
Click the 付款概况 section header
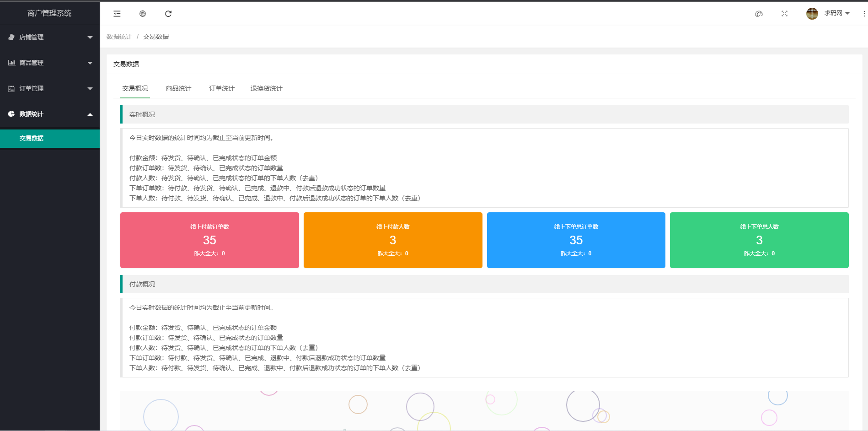[x=484, y=284]
